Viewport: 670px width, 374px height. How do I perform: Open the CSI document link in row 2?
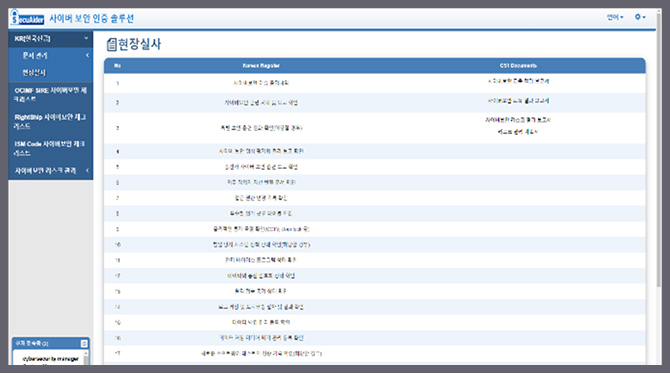click(x=518, y=101)
